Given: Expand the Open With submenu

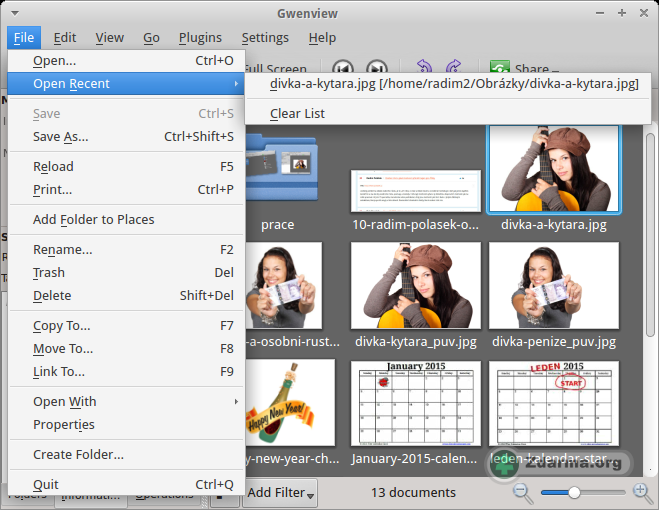Looking at the screenshot, I should [126, 402].
